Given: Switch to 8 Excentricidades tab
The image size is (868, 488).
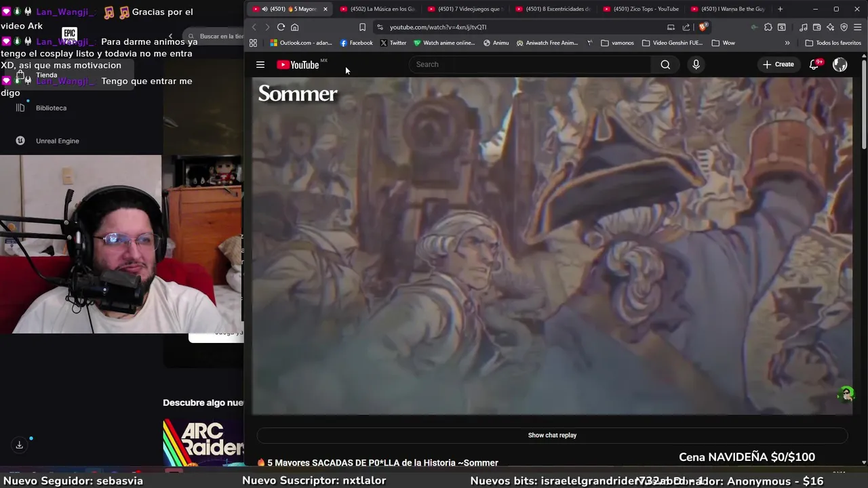Looking at the screenshot, I should tap(553, 9).
